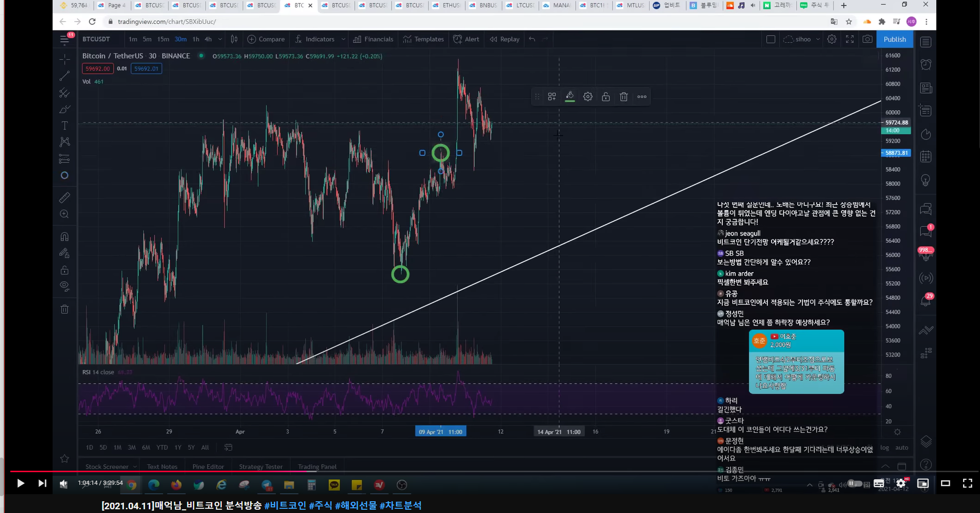Open the Gann and Fibonacci tools

pyautogui.click(x=64, y=92)
